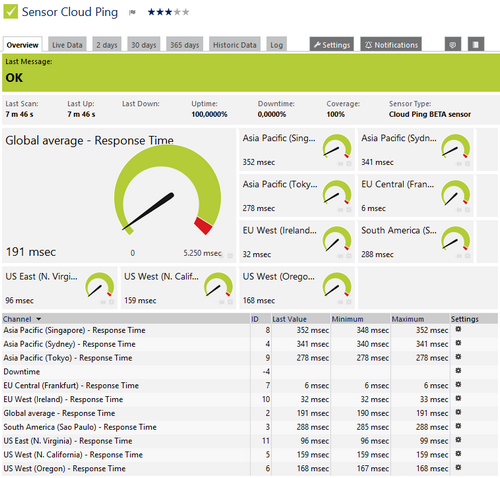Set priority to the fifth star
This screenshot has width=500, height=478.
[186, 12]
